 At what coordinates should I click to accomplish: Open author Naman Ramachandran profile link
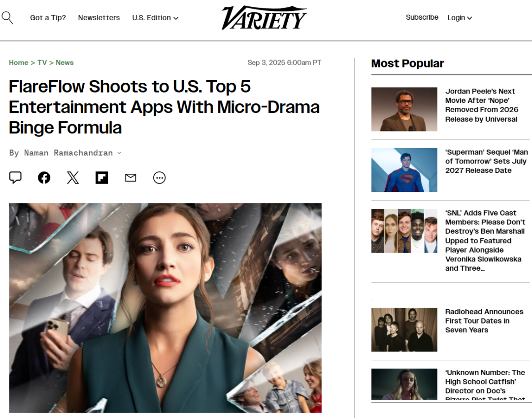[68, 153]
